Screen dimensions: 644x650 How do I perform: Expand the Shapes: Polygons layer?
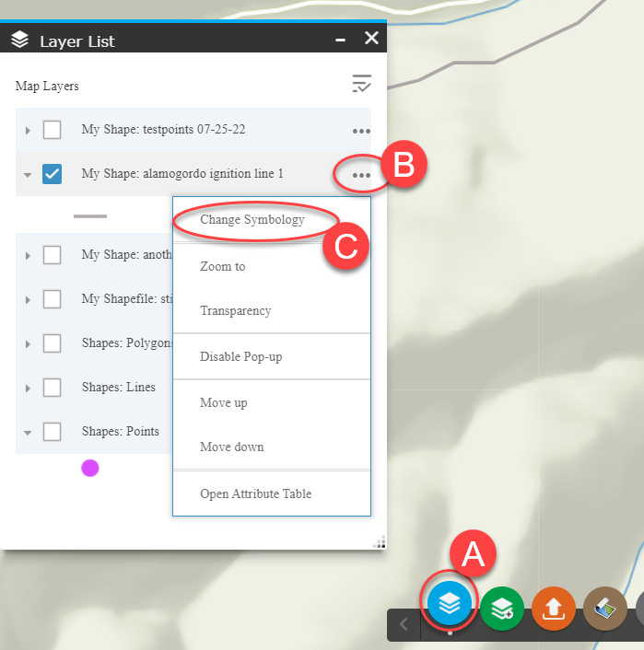click(x=28, y=344)
